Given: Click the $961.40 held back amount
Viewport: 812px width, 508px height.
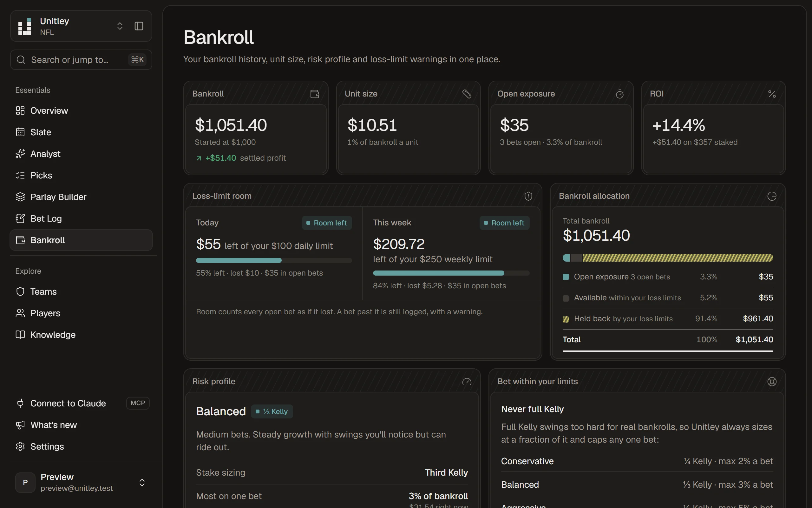Looking at the screenshot, I should (x=758, y=319).
